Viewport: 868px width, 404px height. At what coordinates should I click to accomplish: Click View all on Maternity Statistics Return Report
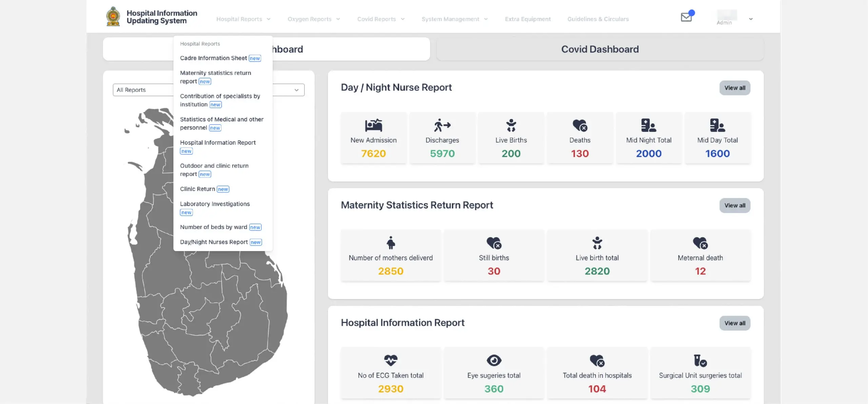[735, 205]
